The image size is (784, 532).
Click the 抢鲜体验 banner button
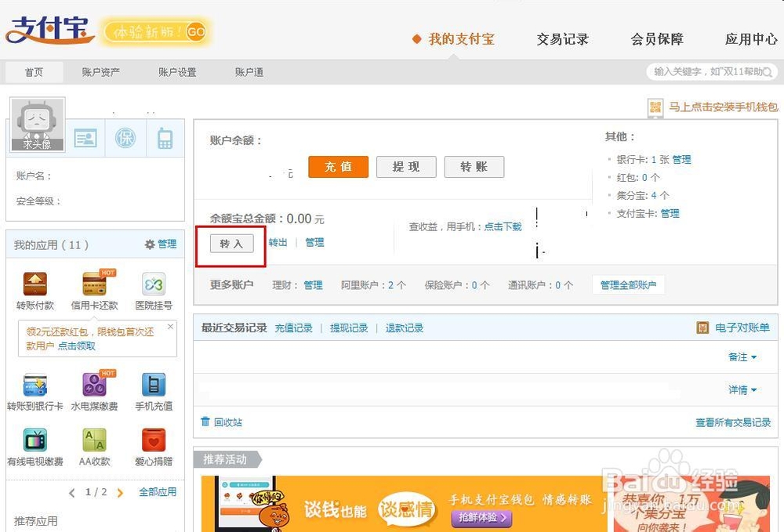point(482,518)
